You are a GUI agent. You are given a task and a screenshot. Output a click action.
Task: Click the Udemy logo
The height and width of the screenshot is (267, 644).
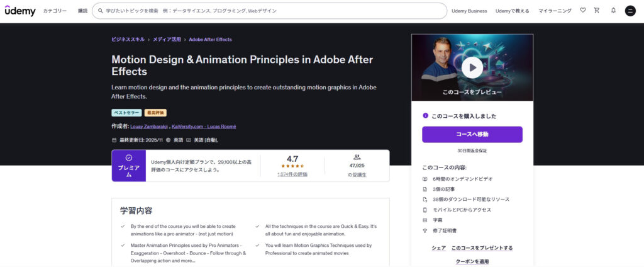coord(21,11)
